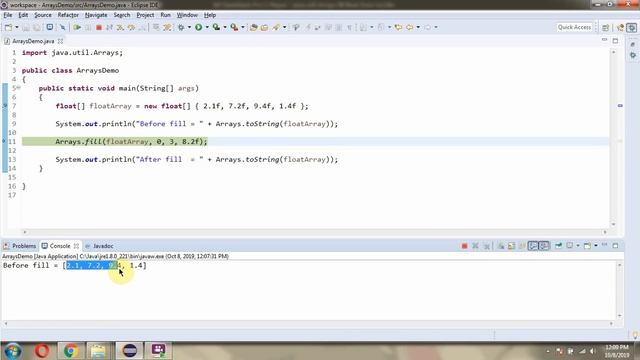Expand the Debug launch dropdown arrow

point(189,27)
